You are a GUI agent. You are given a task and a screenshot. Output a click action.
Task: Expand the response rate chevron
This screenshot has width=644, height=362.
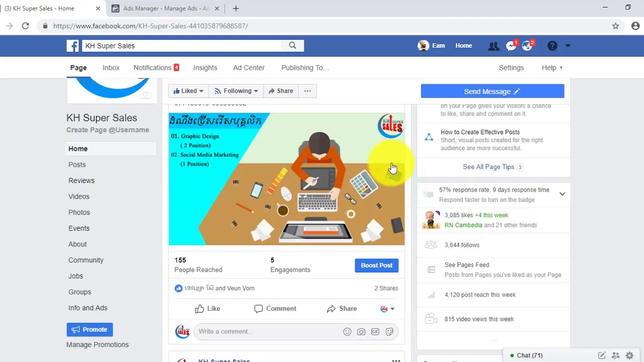[562, 194]
